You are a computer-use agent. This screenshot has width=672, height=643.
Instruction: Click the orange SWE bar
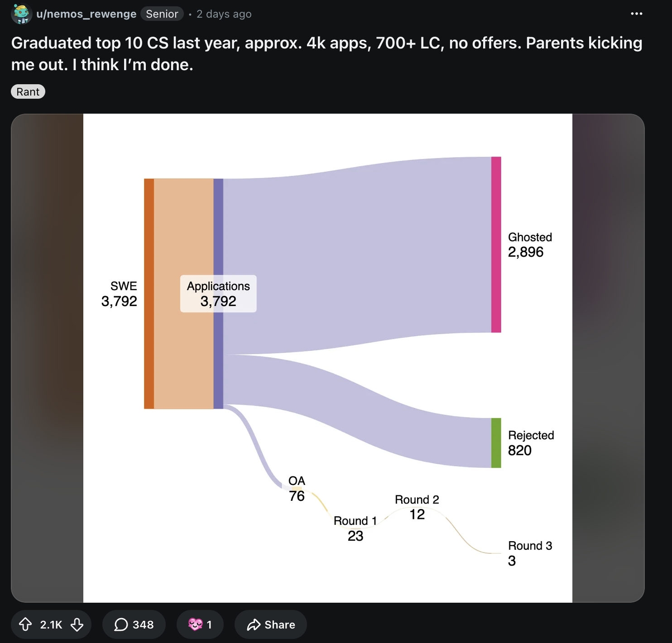click(149, 293)
